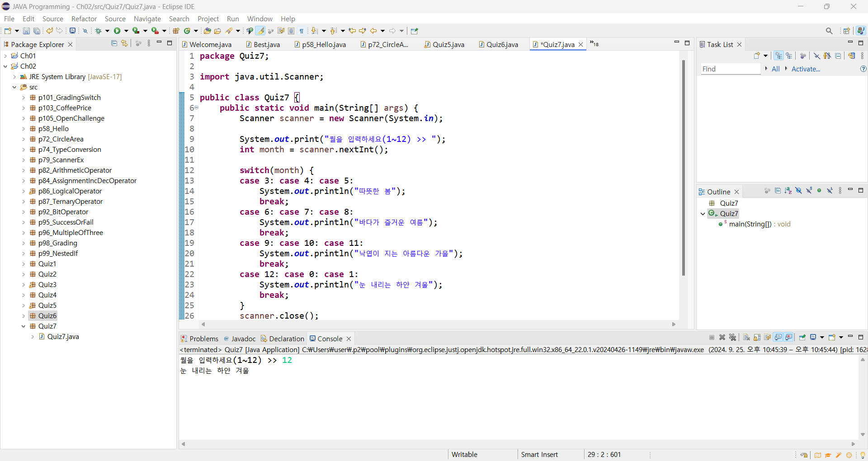The image size is (868, 461).
Task: Click the editor horizontal scrollbar right arrow
Action: click(674, 325)
